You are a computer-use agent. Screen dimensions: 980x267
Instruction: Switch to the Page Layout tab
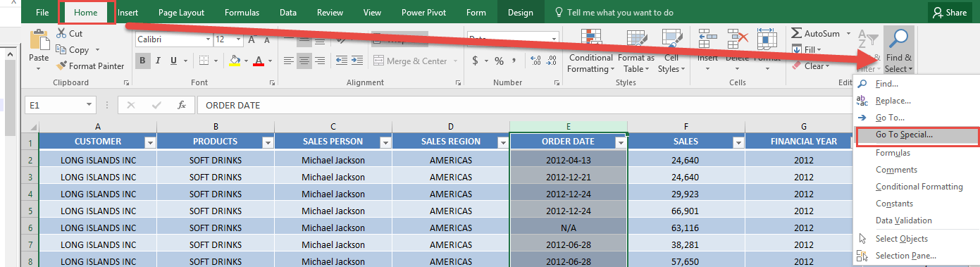click(x=181, y=13)
